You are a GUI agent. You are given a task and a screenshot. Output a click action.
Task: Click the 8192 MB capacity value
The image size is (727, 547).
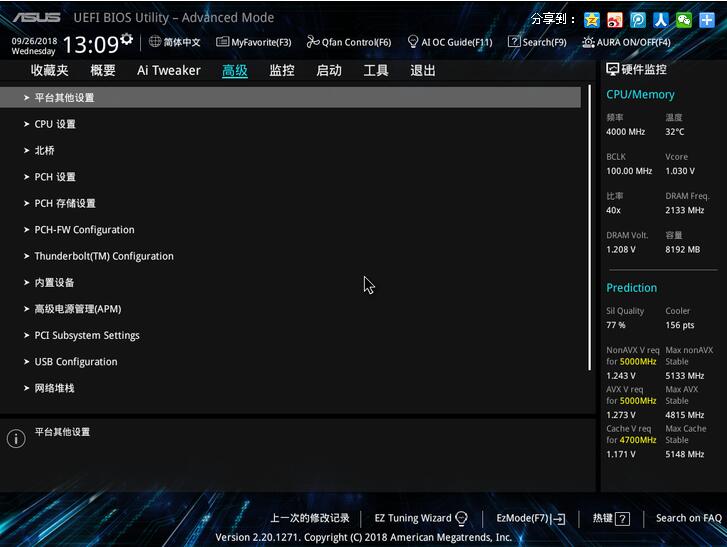click(x=682, y=250)
